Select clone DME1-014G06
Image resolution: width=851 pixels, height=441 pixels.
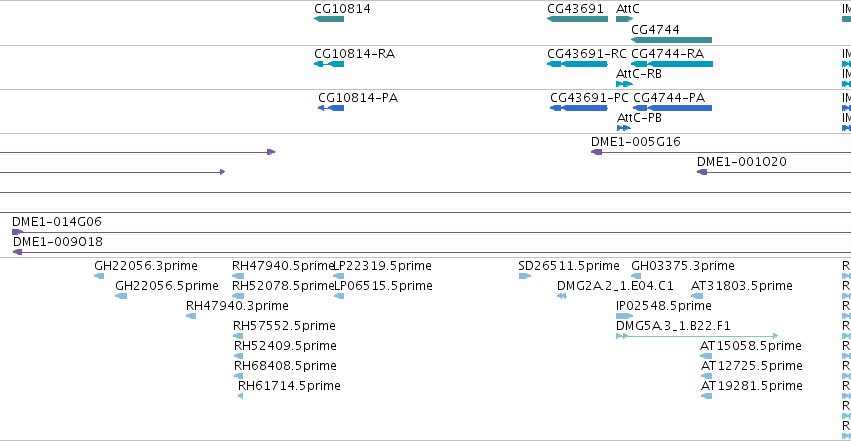[x=431, y=232]
